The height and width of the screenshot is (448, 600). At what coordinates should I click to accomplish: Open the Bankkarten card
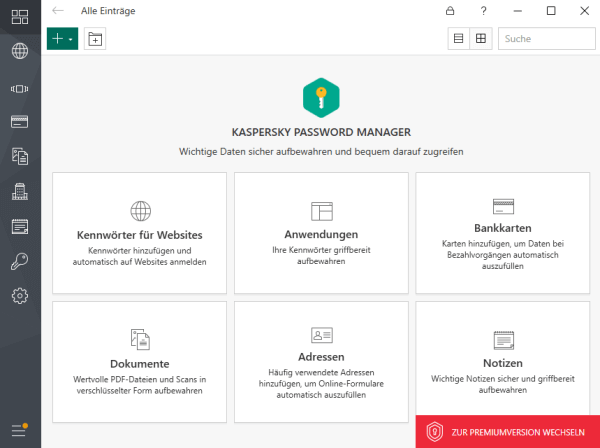[x=502, y=233]
